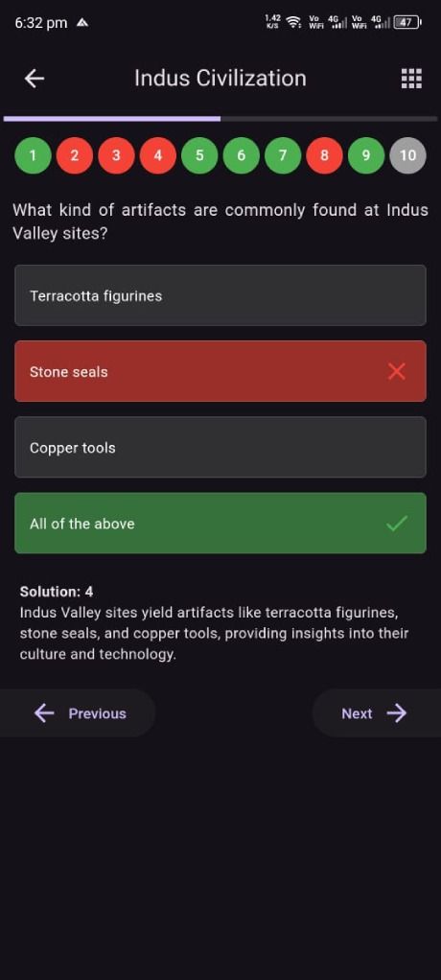This screenshot has height=980, width=441.
Task: Select question 5 green circle
Action: click(199, 155)
